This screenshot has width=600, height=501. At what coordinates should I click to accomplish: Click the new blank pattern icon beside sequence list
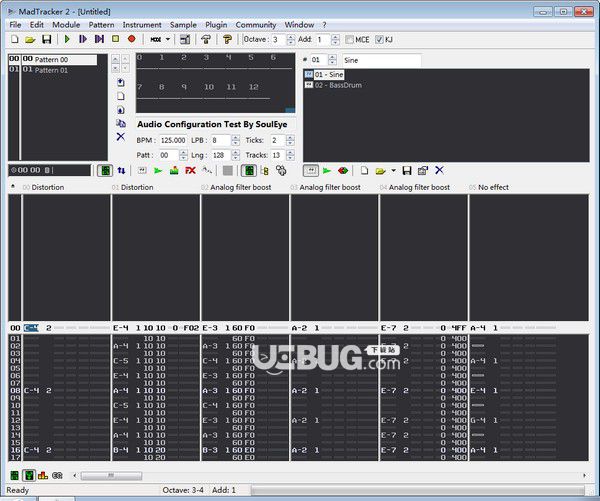[x=121, y=96]
